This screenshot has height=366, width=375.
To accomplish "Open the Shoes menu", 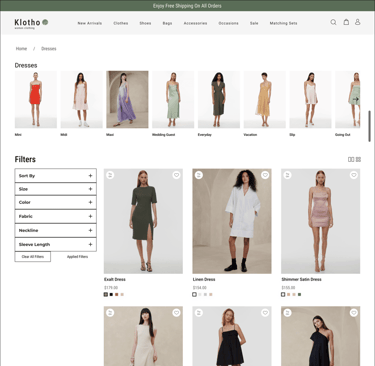I will click(145, 23).
